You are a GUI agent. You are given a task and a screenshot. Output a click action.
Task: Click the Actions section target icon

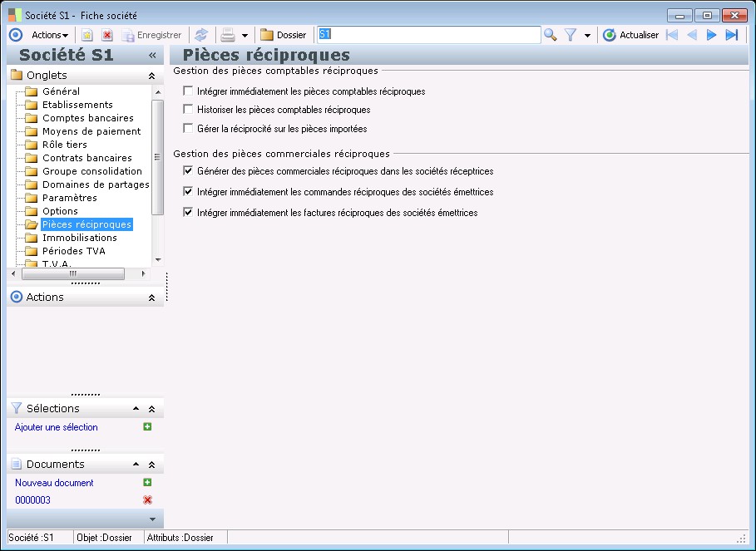pyautogui.click(x=17, y=297)
